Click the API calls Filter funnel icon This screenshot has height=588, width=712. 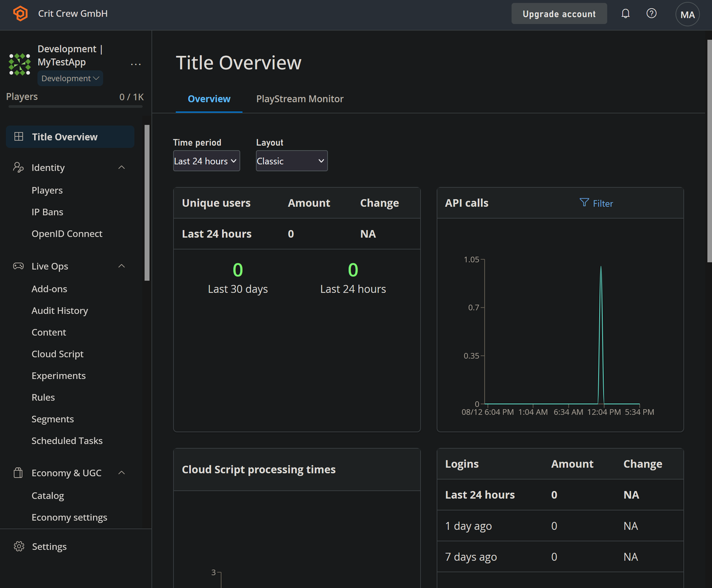[x=584, y=203]
